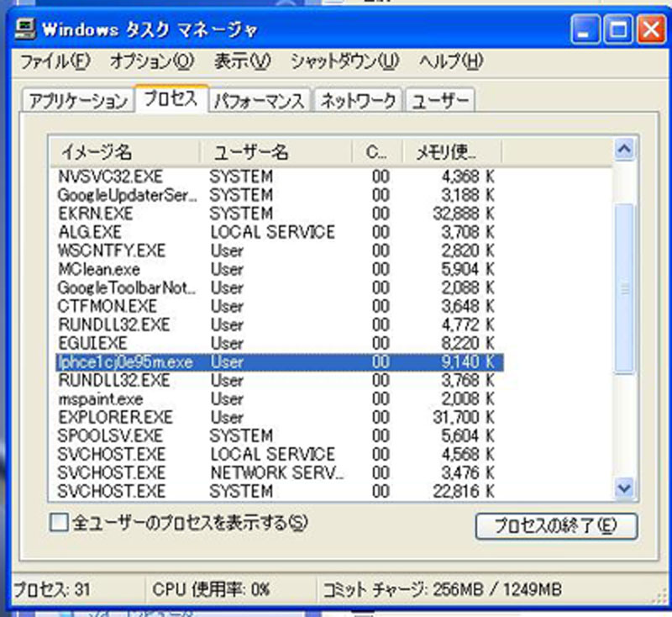672x617 pixels.
Task: Click the CPU 使用率: 0% status entry
Action: pos(211,589)
